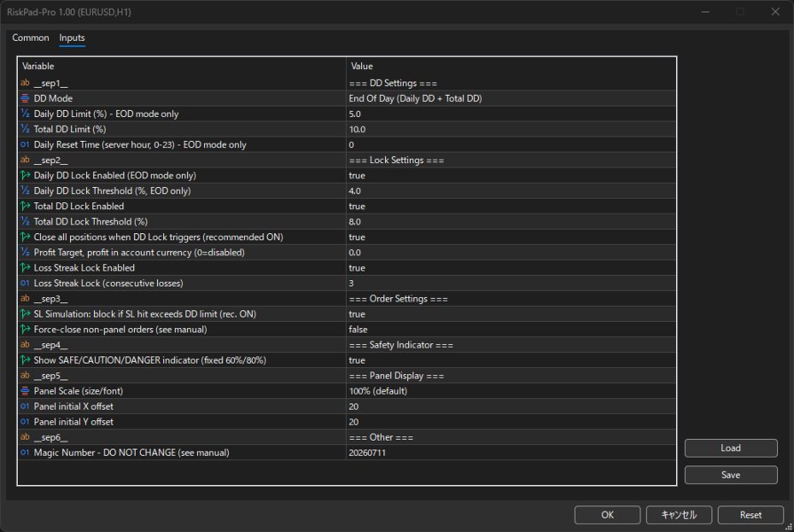Click the double icon beside Profit Target row

[x=25, y=252]
